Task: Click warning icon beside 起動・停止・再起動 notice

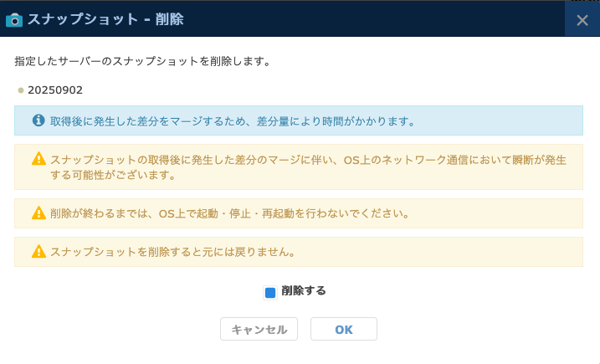Action: coord(38,213)
